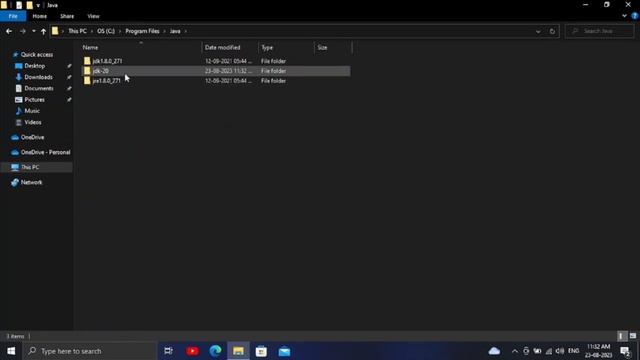Open Documents in the navigation pane
640x360 pixels.
coord(38,88)
